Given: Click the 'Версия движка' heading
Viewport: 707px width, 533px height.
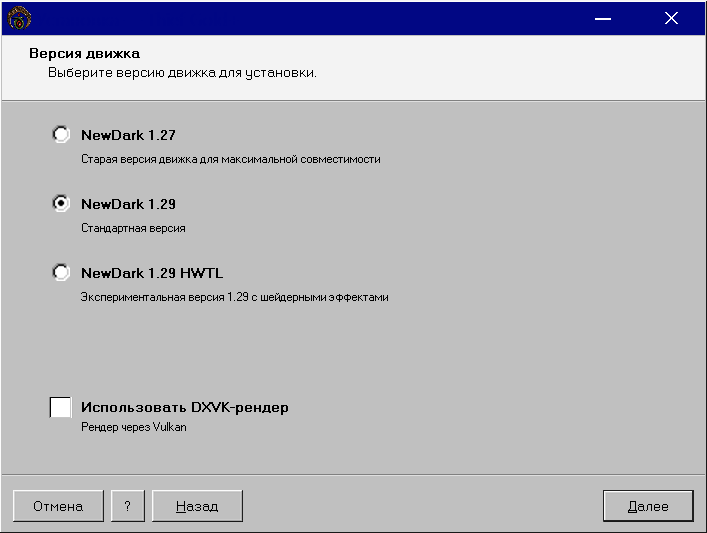Looking at the screenshot, I should (x=84, y=53).
